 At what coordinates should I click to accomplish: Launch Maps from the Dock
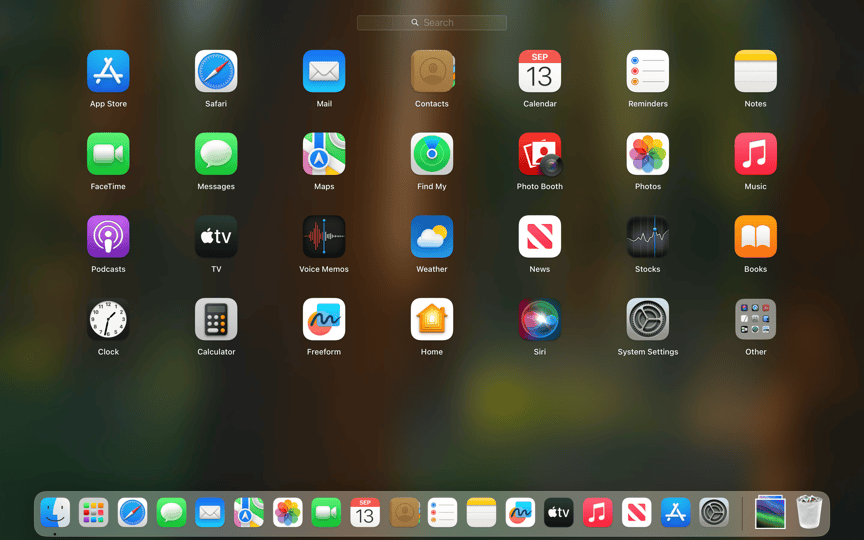coord(249,512)
